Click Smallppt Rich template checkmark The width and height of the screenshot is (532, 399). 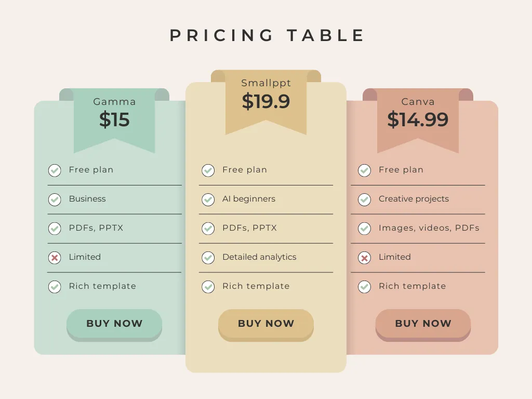[208, 287]
